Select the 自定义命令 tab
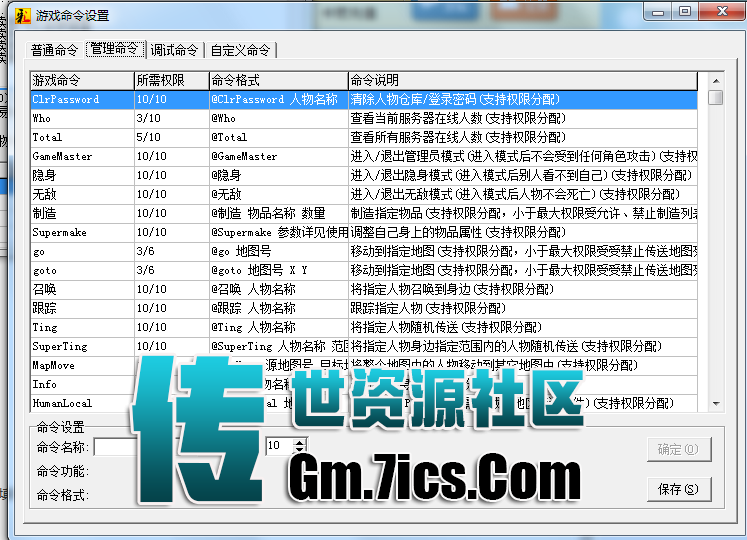The height and width of the screenshot is (540, 747). (240, 50)
